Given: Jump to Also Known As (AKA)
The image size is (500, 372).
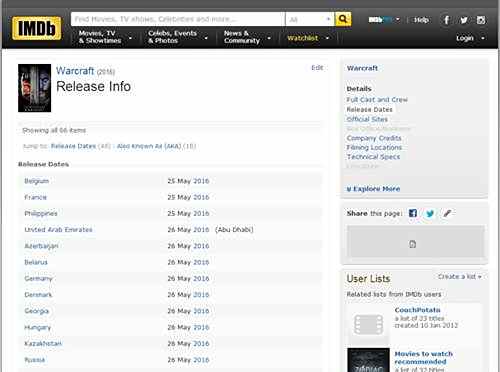Looking at the screenshot, I should 149,146.
